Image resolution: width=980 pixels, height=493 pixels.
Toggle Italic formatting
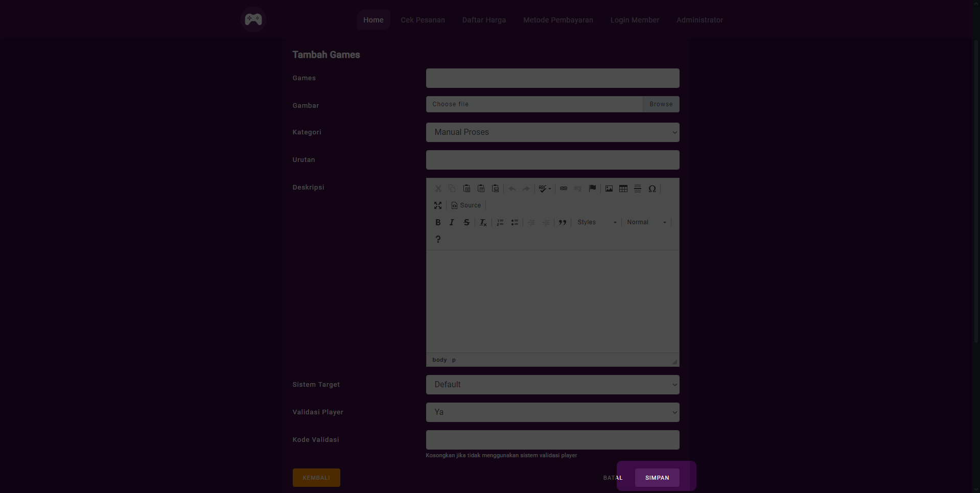tap(452, 222)
